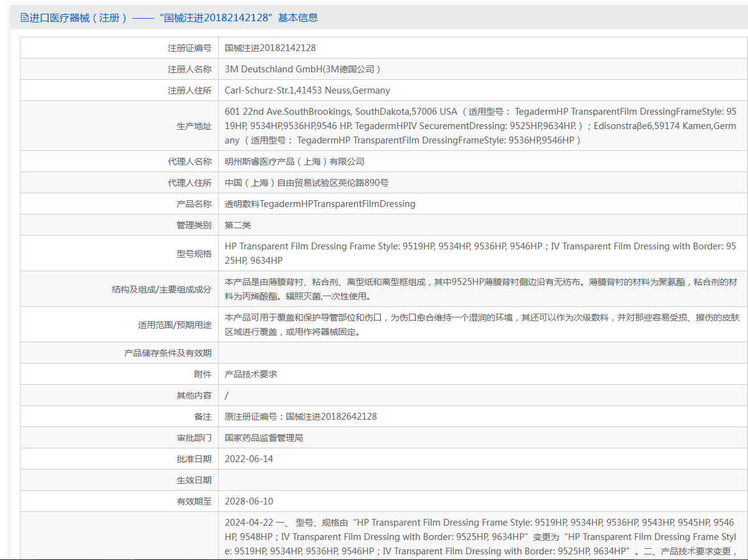Screen dimensions: 748x560
Task: Click the 进口医疗器械 basic info page title
Action: (174, 17)
